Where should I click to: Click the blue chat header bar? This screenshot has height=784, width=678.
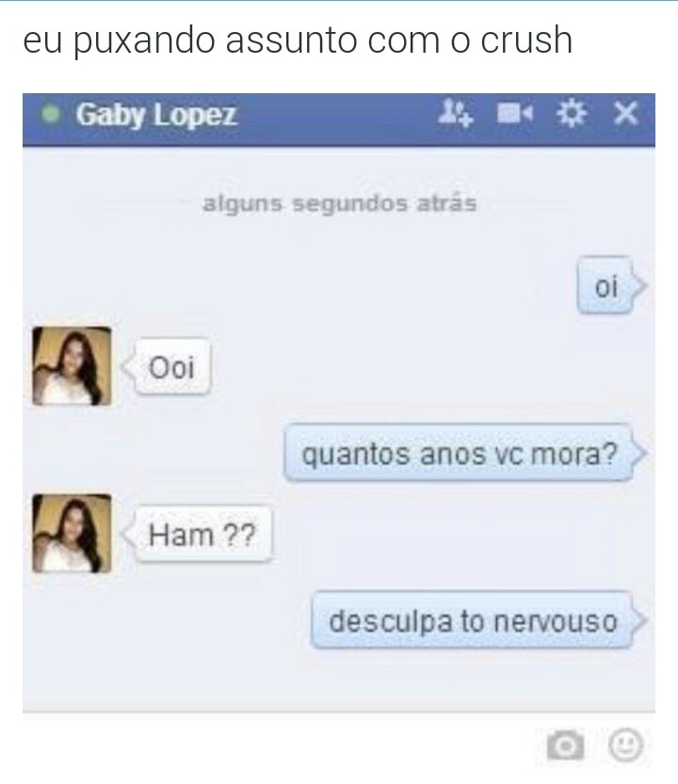tap(339, 120)
